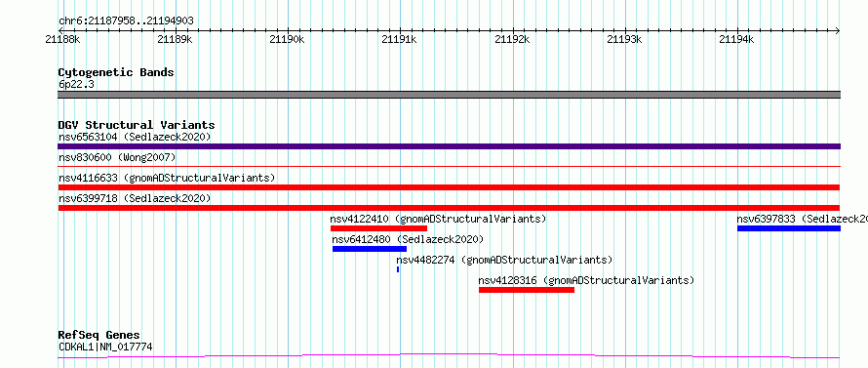
Task: Click the 21194k ruler tick label
Action: pyautogui.click(x=736, y=39)
